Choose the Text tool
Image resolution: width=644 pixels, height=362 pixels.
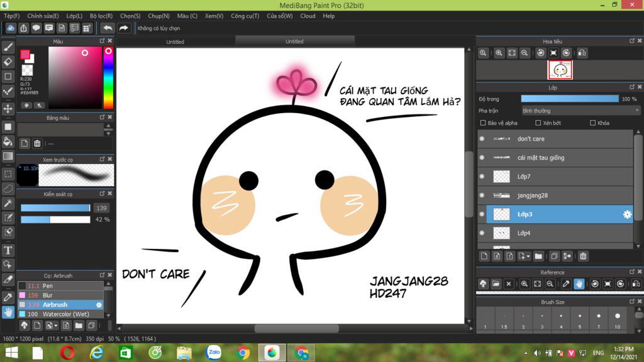click(8, 250)
